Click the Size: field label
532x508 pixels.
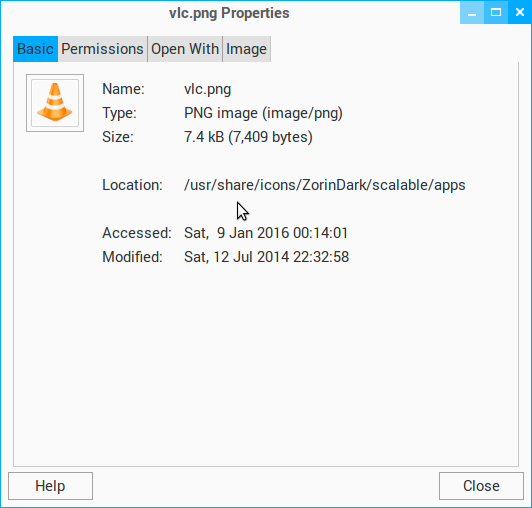click(x=118, y=137)
